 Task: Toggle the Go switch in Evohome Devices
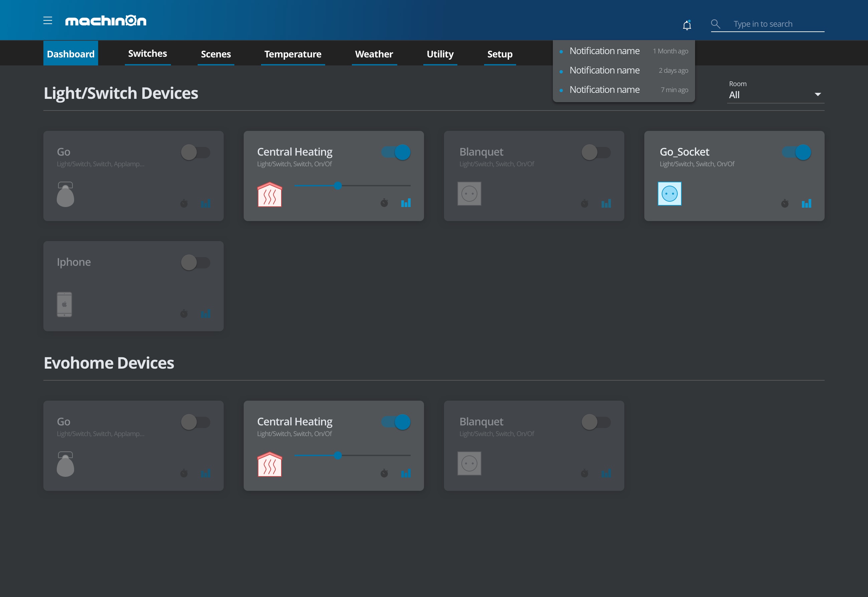click(x=196, y=422)
